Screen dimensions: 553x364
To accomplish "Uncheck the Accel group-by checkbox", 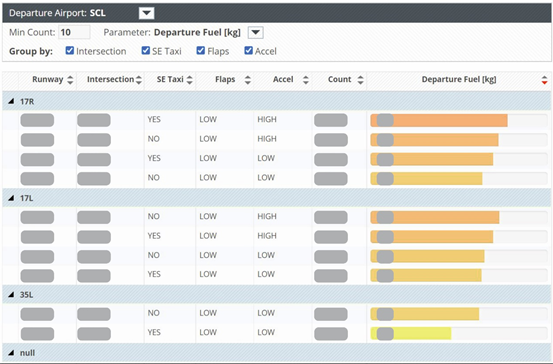I will tap(248, 51).
